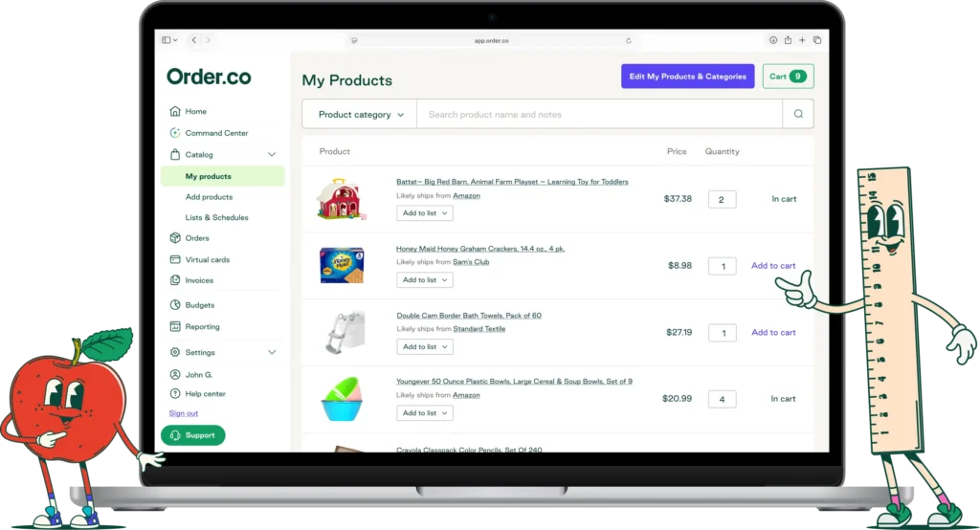Select the Orders box icon
Screen dimensions: 980x530
click(175, 238)
